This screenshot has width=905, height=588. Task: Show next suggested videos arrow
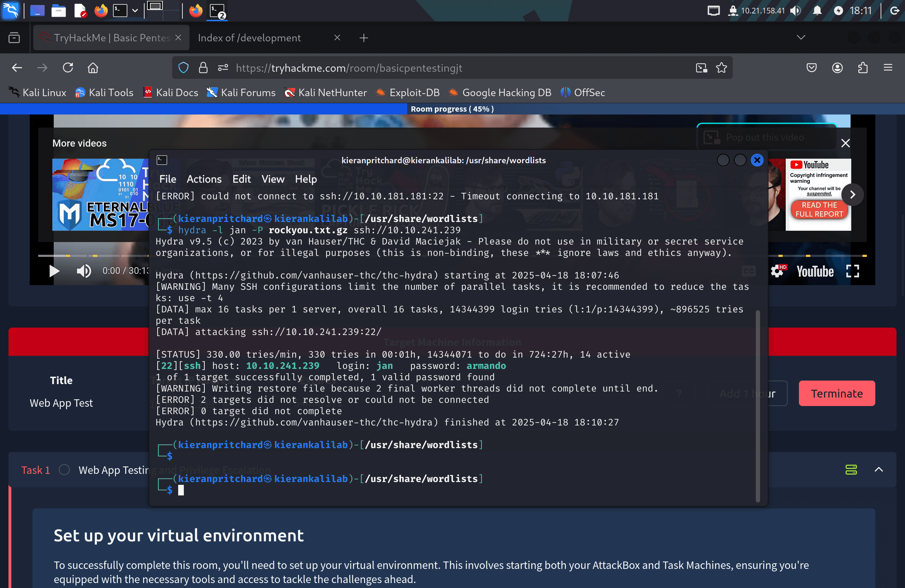point(852,195)
